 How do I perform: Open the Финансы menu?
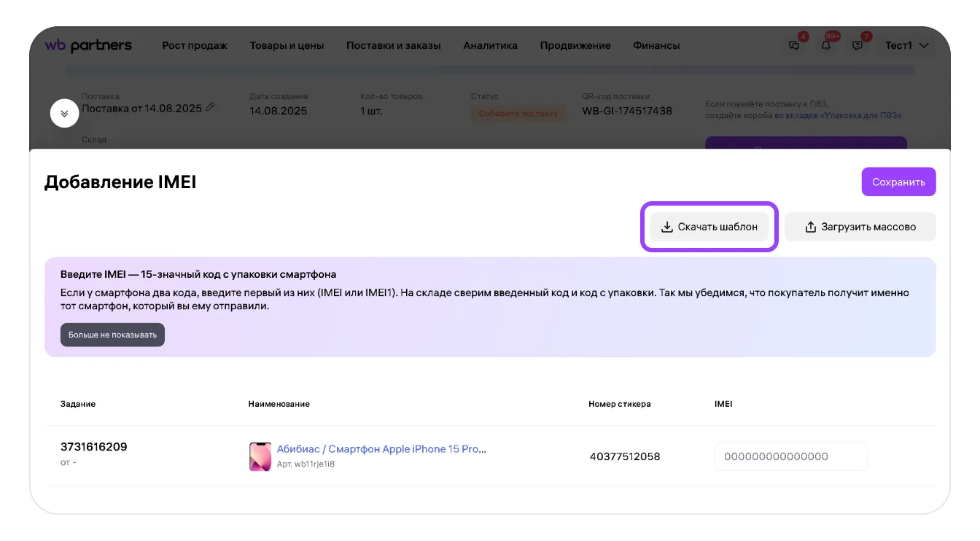(x=656, y=45)
